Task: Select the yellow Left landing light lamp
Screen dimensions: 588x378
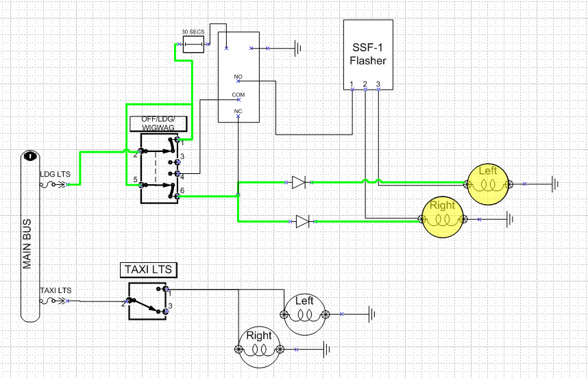Action: [x=487, y=184]
